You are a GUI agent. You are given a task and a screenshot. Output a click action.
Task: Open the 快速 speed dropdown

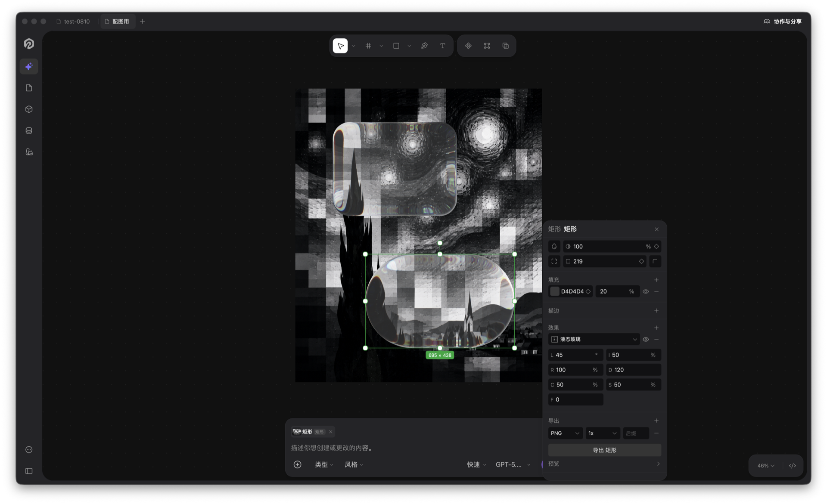tap(476, 464)
